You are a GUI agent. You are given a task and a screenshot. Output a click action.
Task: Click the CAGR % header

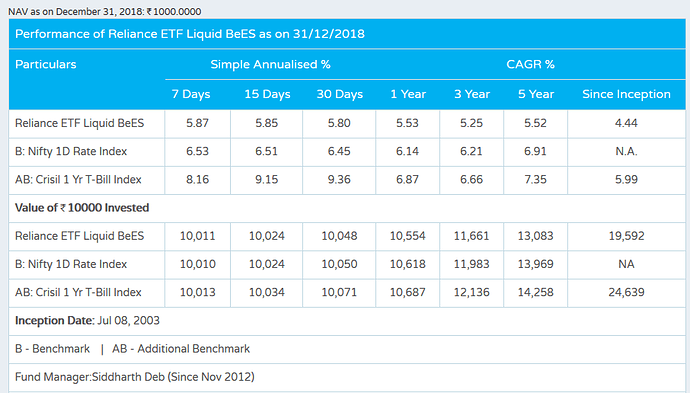(x=530, y=64)
